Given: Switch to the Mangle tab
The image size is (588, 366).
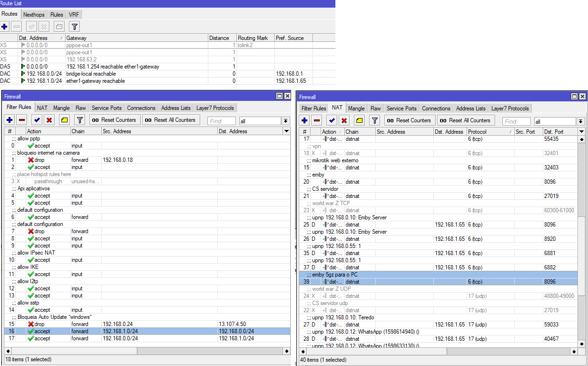Looking at the screenshot, I should pos(61,107).
